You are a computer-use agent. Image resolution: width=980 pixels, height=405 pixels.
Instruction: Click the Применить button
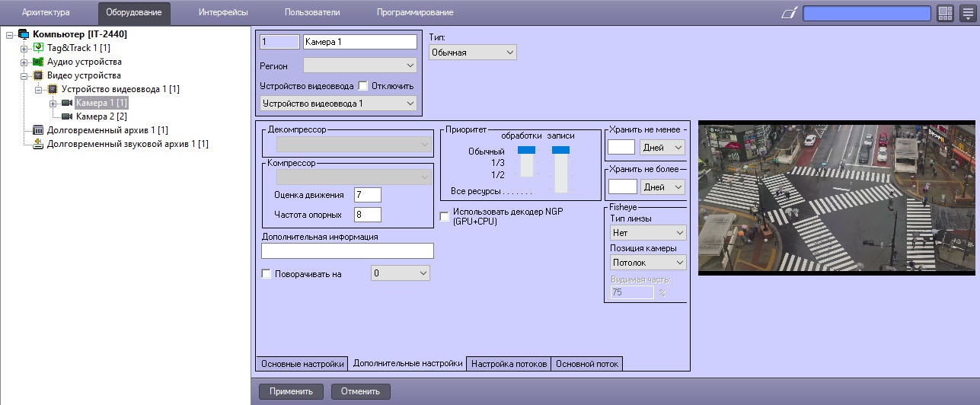pos(291,391)
